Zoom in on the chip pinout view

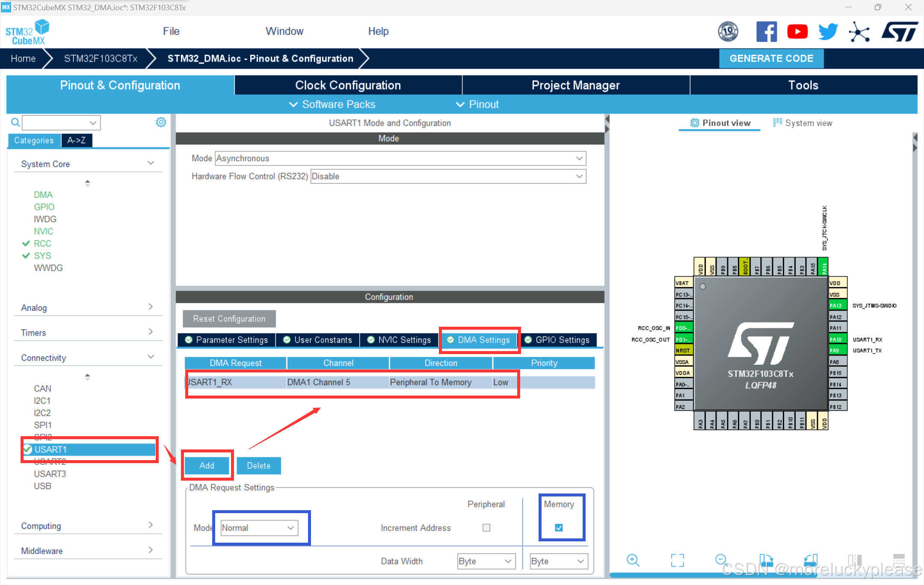click(633, 560)
